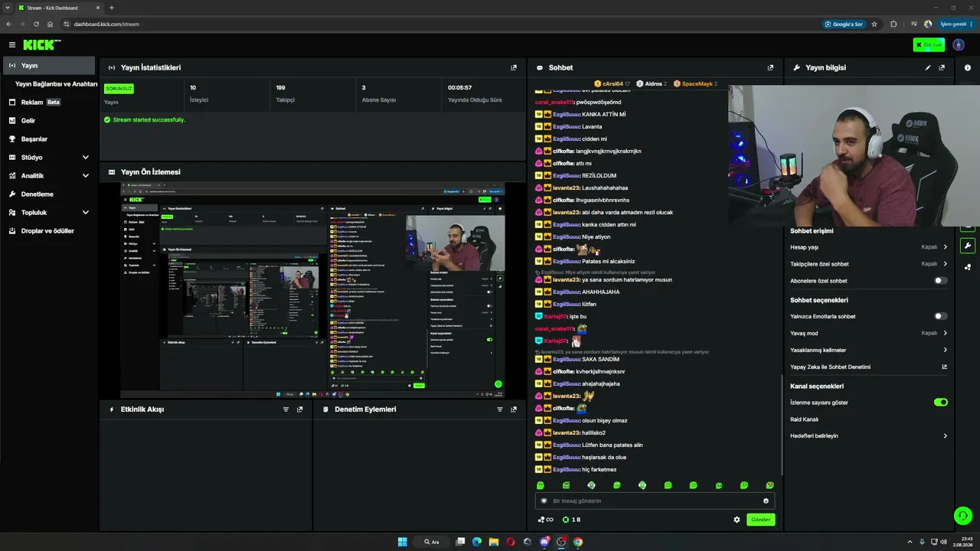Open filter options in Etkinlik Akışı panel

click(x=286, y=409)
